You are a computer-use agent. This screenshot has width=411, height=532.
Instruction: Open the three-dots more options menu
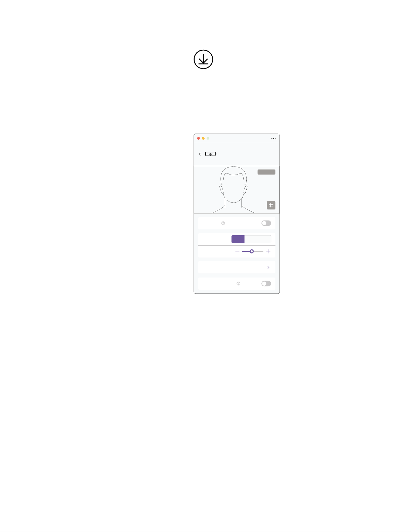point(273,138)
